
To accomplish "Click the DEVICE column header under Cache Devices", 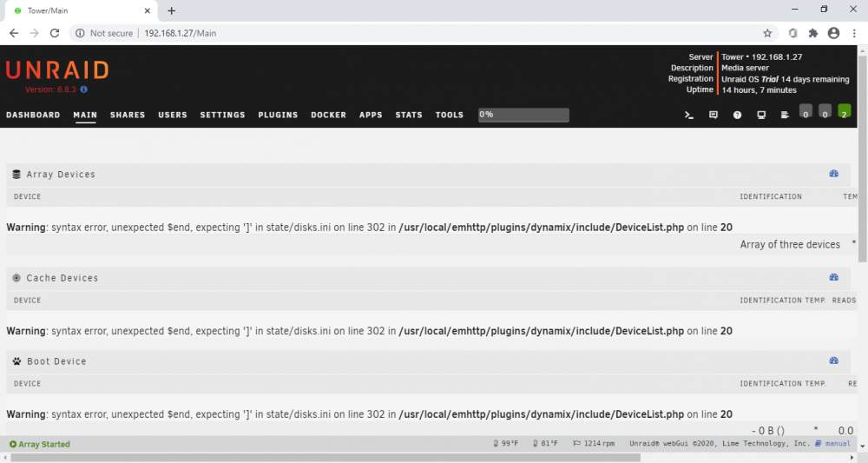I will [x=27, y=301].
